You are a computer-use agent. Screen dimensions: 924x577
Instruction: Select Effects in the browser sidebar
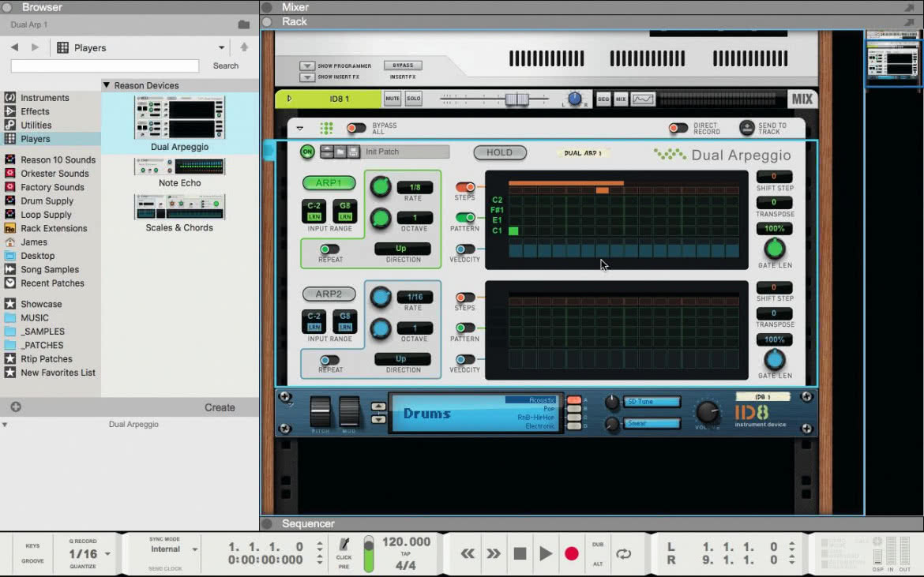point(36,111)
